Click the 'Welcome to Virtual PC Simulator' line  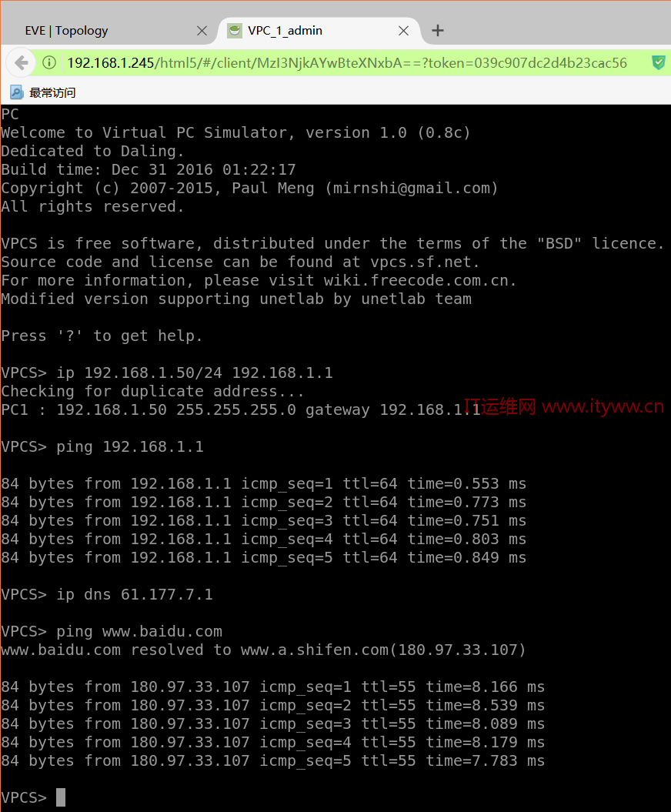(x=235, y=132)
